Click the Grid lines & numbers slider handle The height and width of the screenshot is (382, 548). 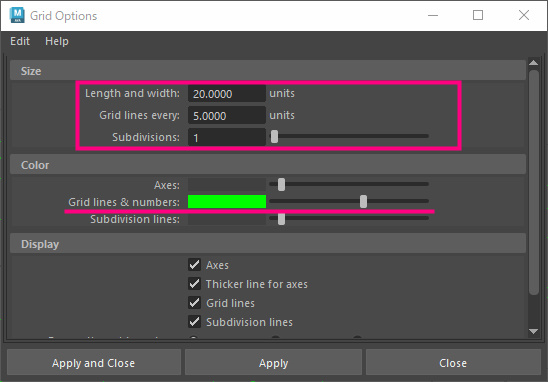[363, 201]
